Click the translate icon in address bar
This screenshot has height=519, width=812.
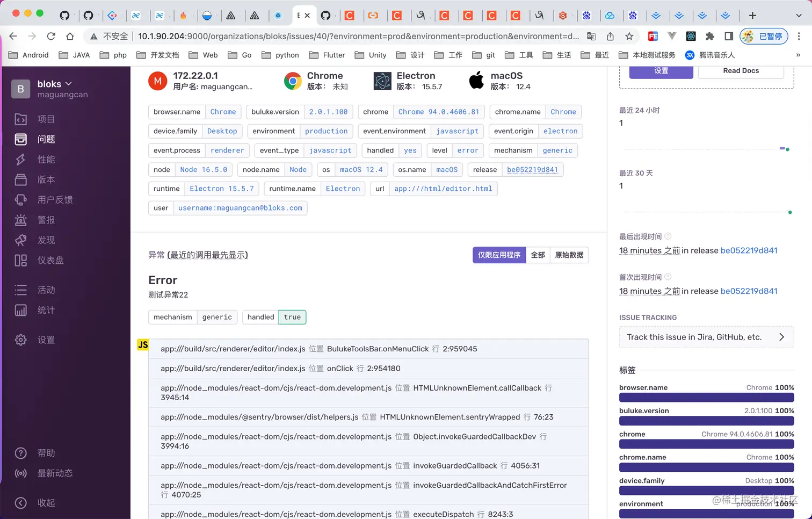[x=591, y=36]
